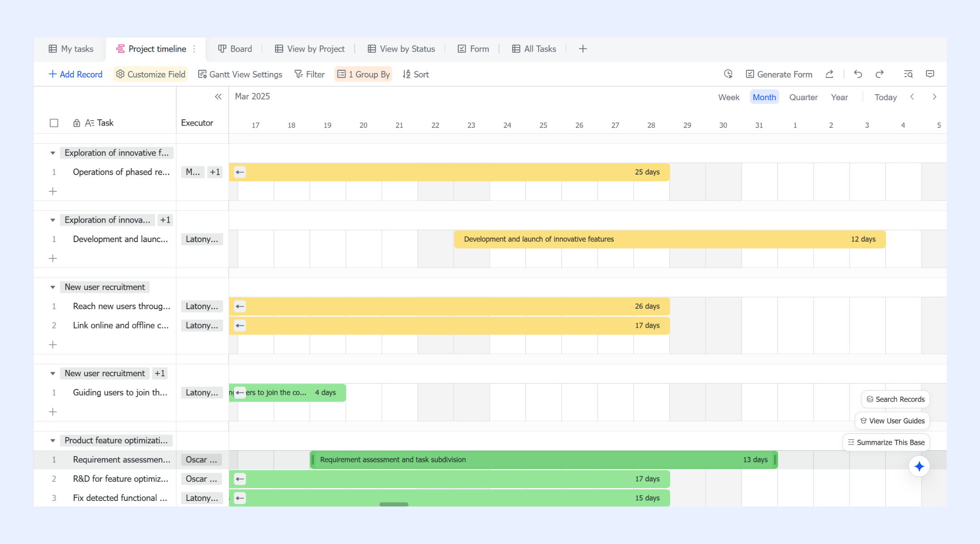Undo the last action
Image resolution: width=980 pixels, height=544 pixels.
(858, 74)
